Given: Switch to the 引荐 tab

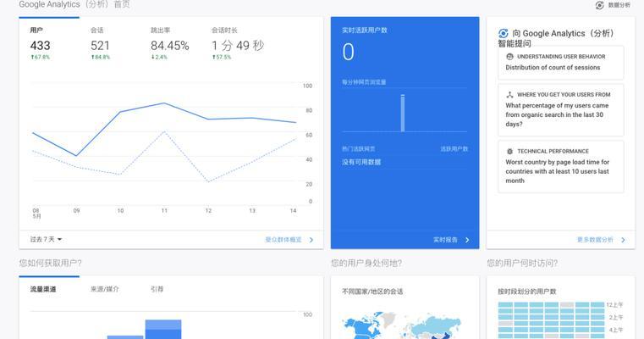Looking at the screenshot, I should [x=157, y=289].
